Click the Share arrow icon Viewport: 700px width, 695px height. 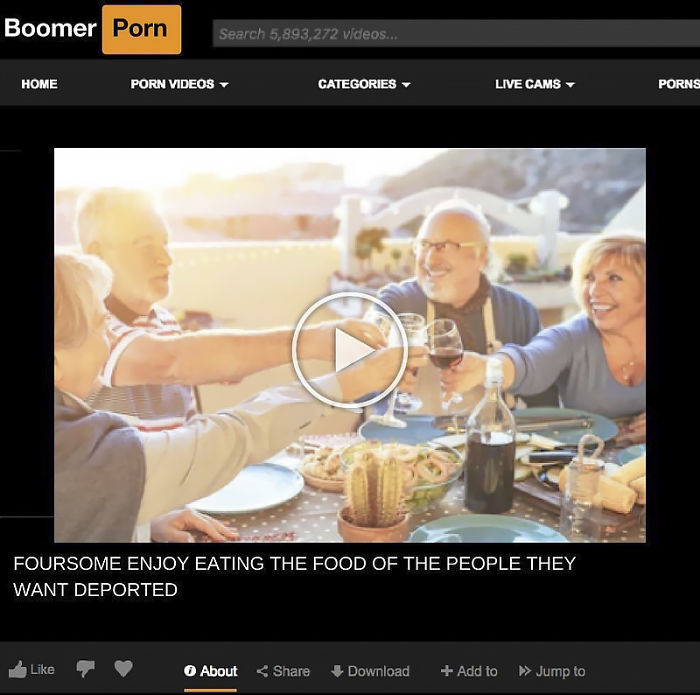coord(262,671)
